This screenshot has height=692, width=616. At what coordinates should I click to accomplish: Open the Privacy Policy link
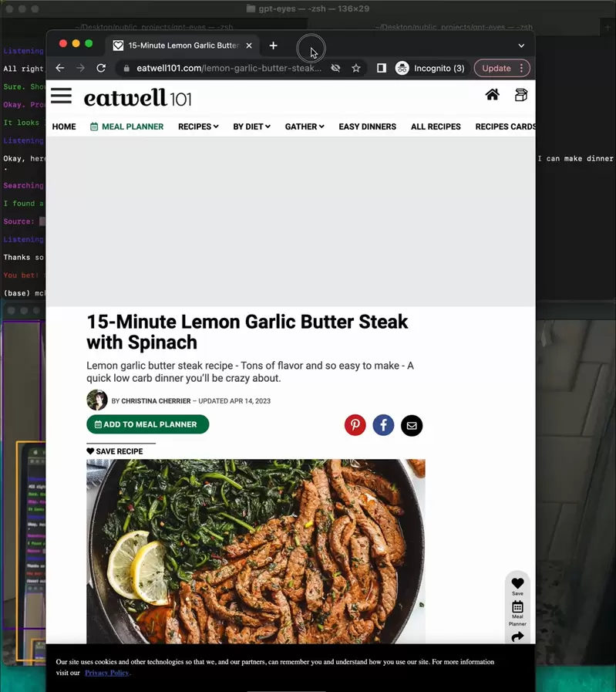click(x=107, y=673)
